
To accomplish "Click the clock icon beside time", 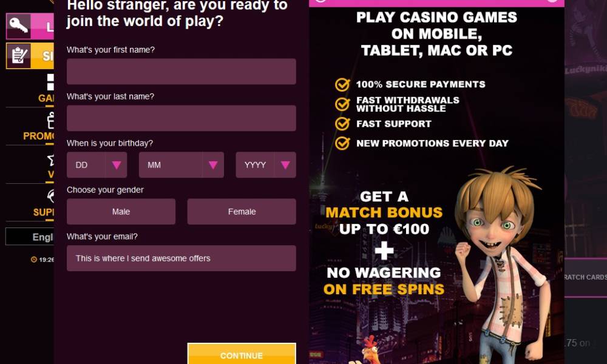I will point(34,260).
